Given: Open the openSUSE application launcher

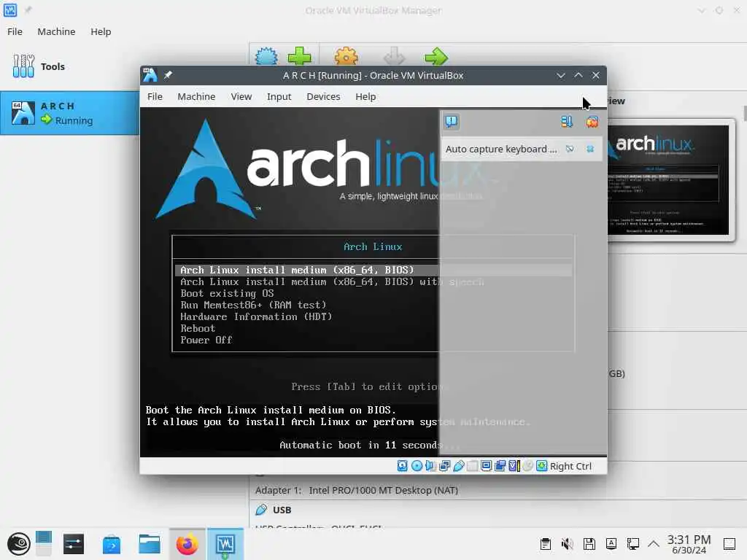Looking at the screenshot, I should click(x=18, y=544).
